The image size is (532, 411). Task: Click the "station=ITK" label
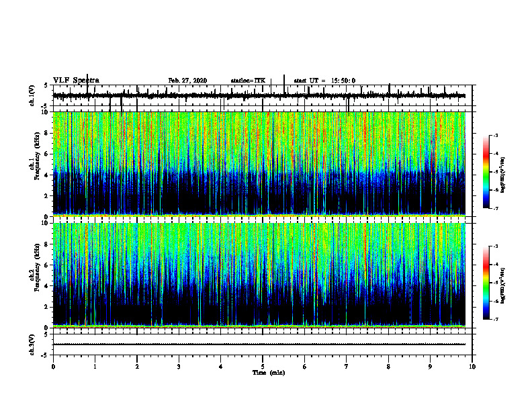(x=248, y=81)
